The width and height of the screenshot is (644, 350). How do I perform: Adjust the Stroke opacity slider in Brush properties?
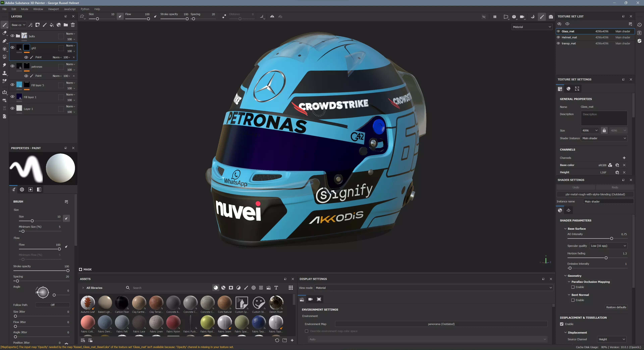[x=41, y=271]
